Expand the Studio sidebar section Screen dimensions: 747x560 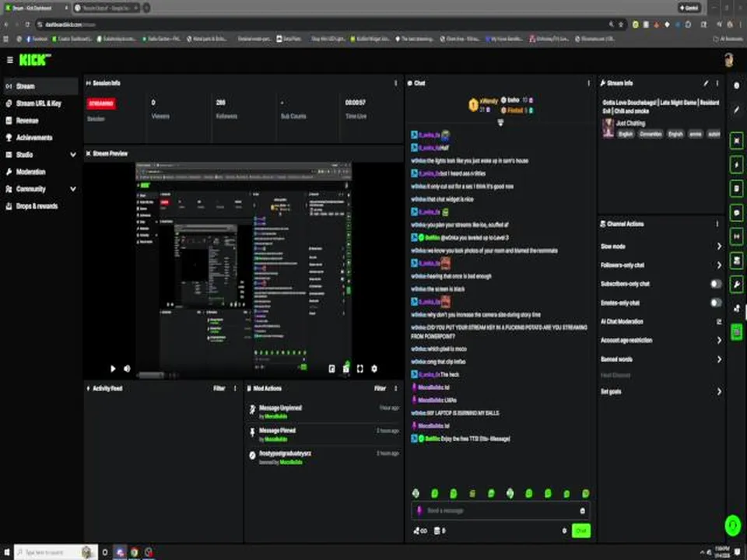[73, 155]
